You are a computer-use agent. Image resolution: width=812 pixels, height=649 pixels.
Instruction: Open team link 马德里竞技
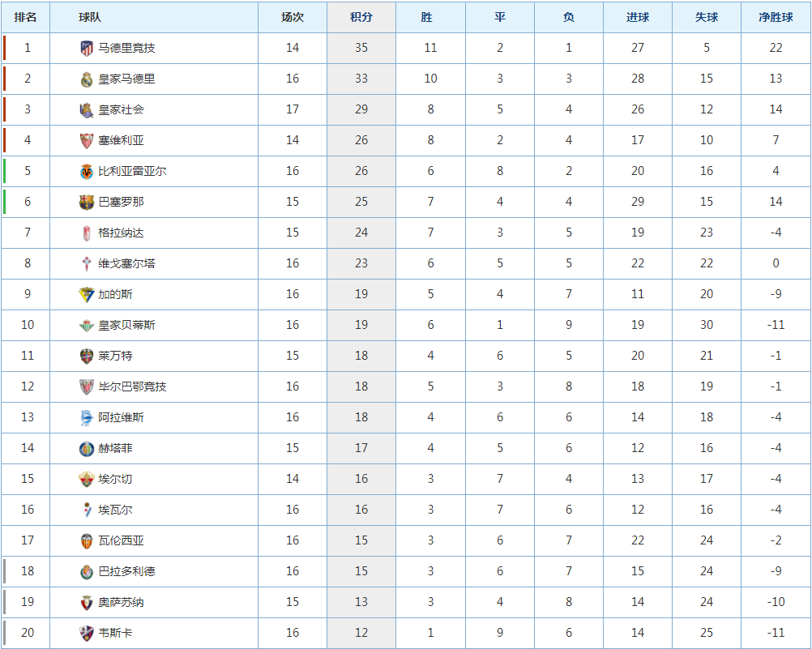coord(127,48)
